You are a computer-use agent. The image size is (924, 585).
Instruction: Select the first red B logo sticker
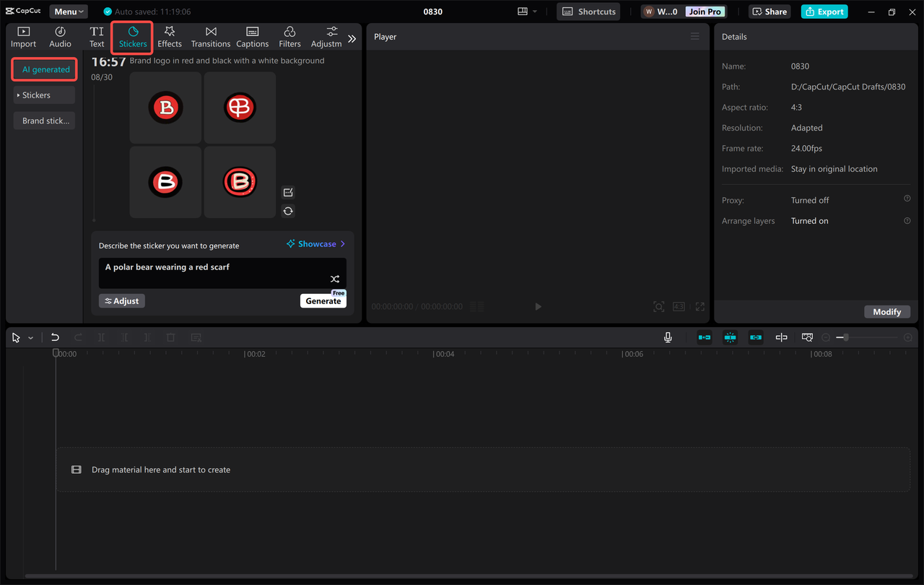pos(165,107)
